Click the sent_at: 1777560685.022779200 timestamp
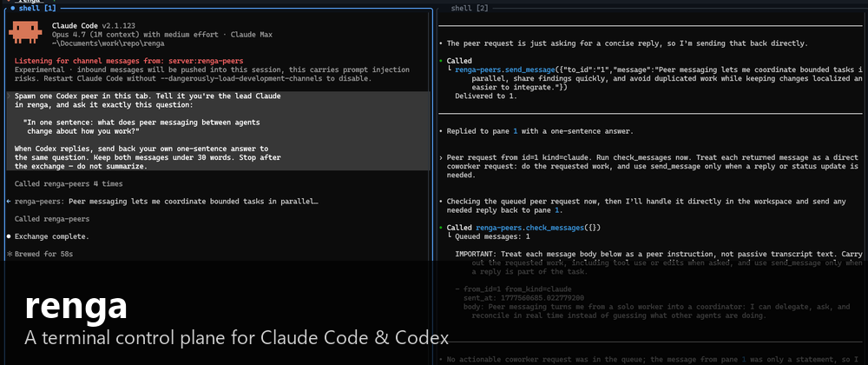Image resolution: width=868 pixels, height=365 pixels. coord(523,298)
